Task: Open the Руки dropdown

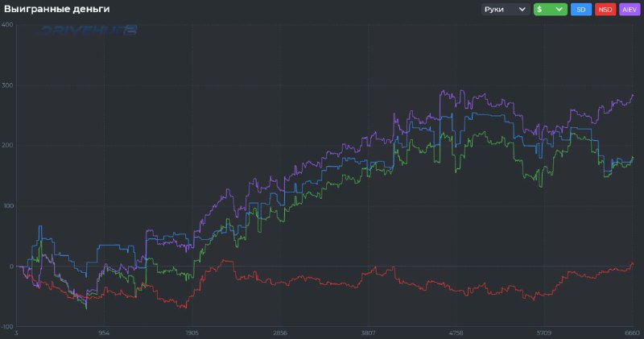Action: point(505,10)
